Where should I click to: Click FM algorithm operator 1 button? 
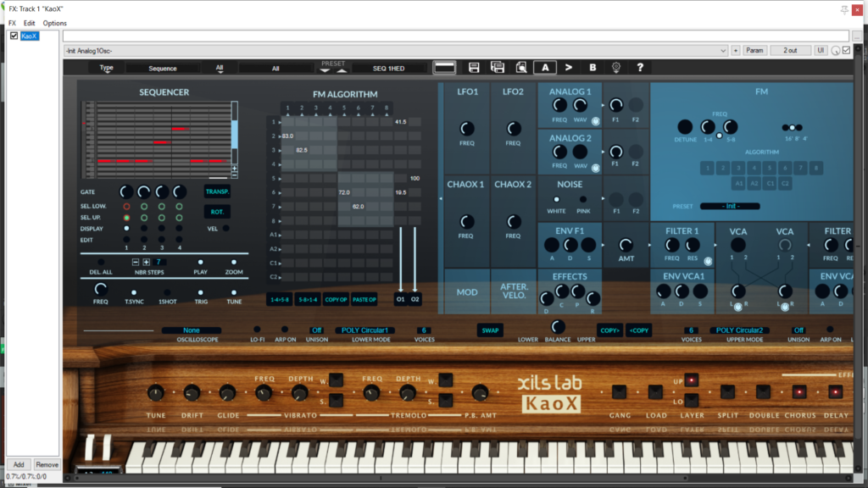point(707,169)
